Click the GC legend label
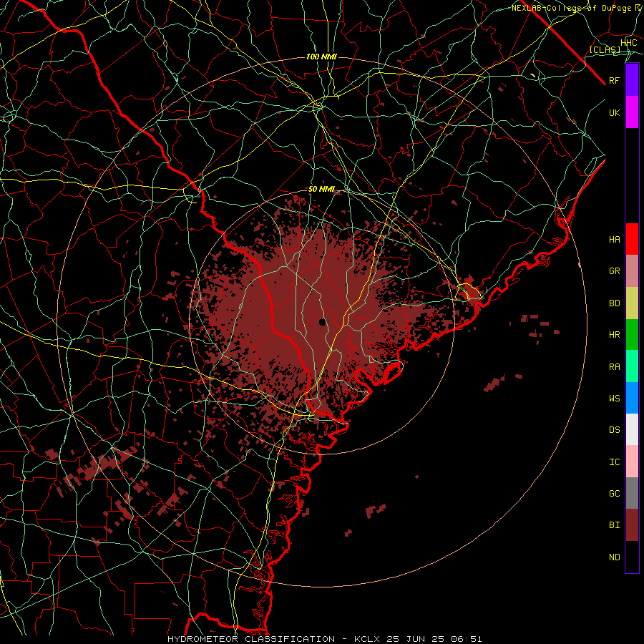Screen dimensions: 644x644 (x=615, y=494)
